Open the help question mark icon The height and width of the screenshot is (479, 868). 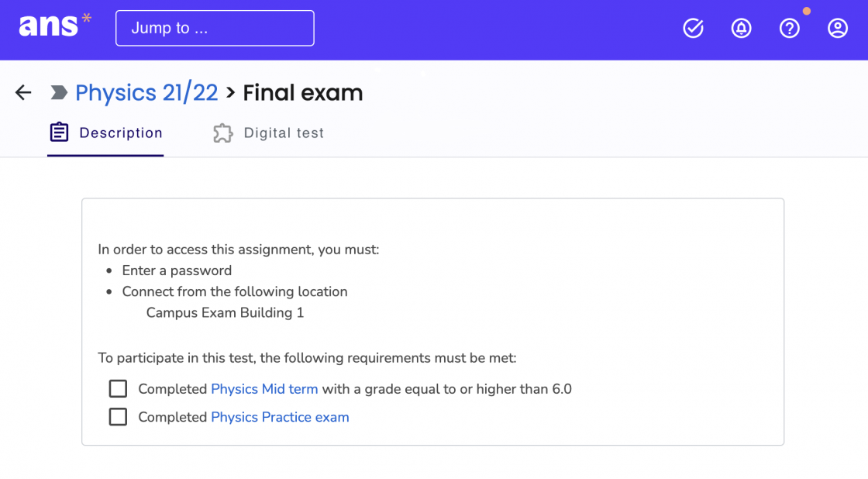click(x=790, y=28)
